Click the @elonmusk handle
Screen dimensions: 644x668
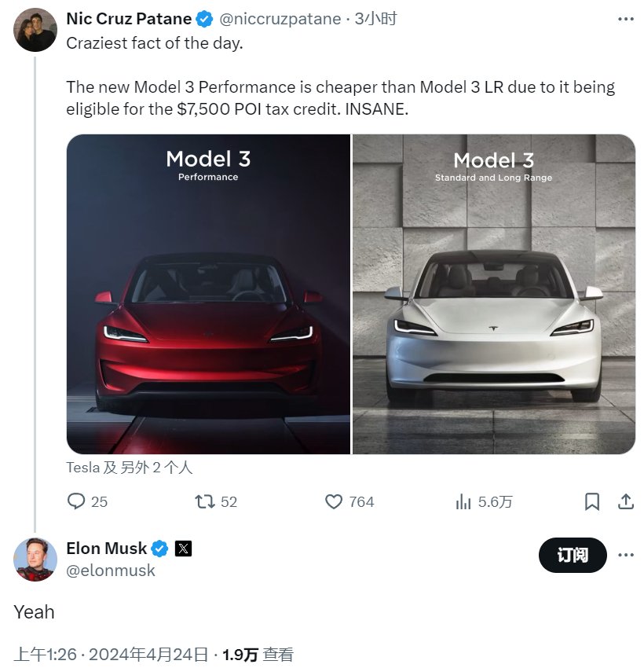coord(111,571)
